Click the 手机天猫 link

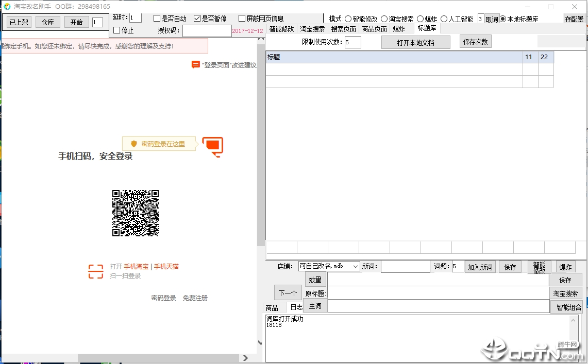tap(166, 266)
